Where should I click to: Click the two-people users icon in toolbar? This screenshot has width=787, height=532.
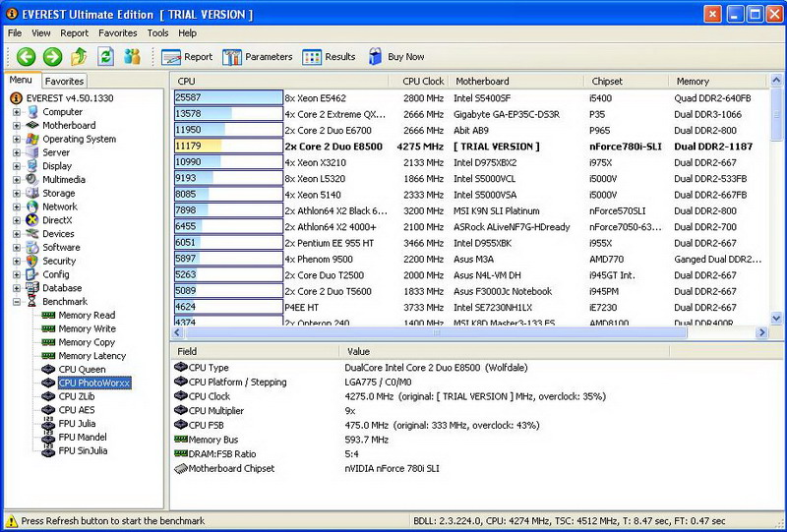click(x=132, y=57)
